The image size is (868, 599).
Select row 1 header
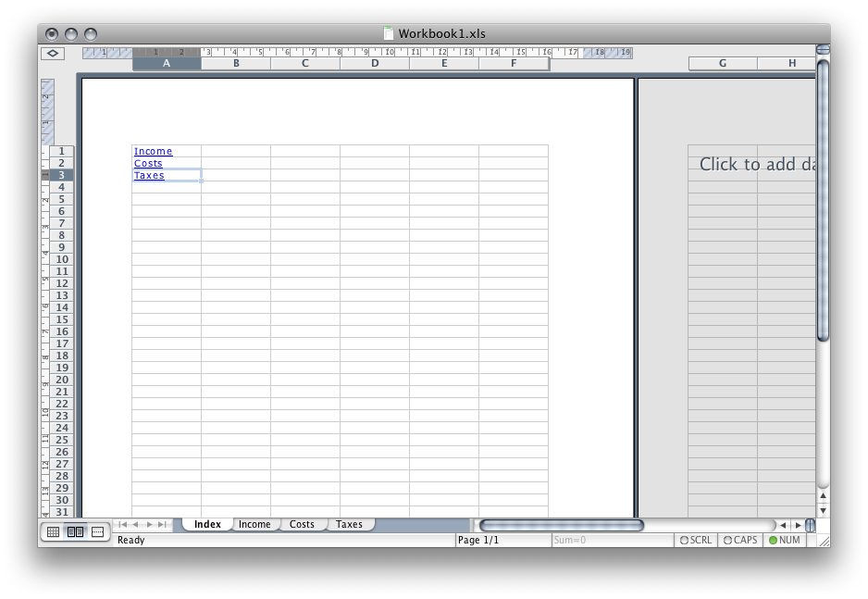[x=61, y=151]
